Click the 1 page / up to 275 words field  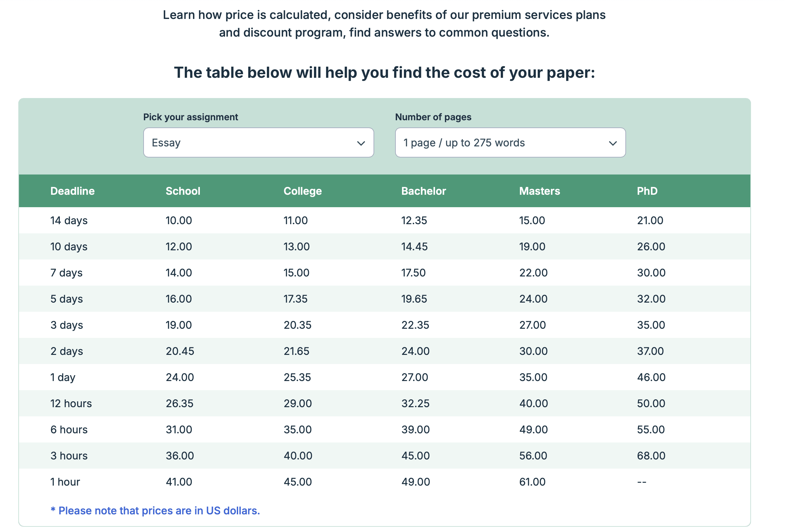[x=464, y=142]
